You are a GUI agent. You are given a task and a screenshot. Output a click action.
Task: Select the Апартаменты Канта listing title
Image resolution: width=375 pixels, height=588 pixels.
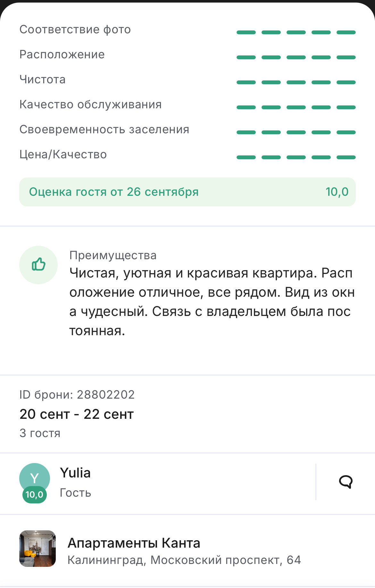pyautogui.click(x=134, y=543)
